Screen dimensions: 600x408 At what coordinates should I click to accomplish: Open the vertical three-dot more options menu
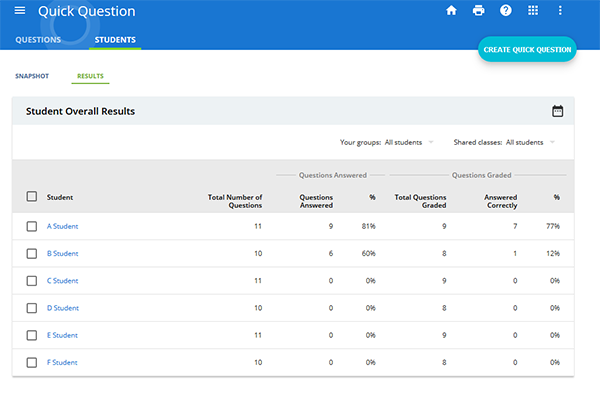coord(560,11)
